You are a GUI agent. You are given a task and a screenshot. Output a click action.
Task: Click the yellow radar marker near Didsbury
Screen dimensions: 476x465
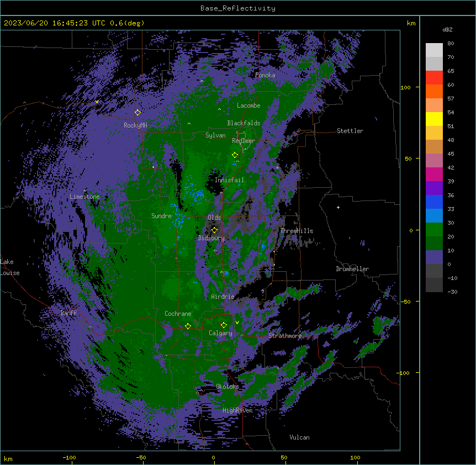click(x=214, y=230)
